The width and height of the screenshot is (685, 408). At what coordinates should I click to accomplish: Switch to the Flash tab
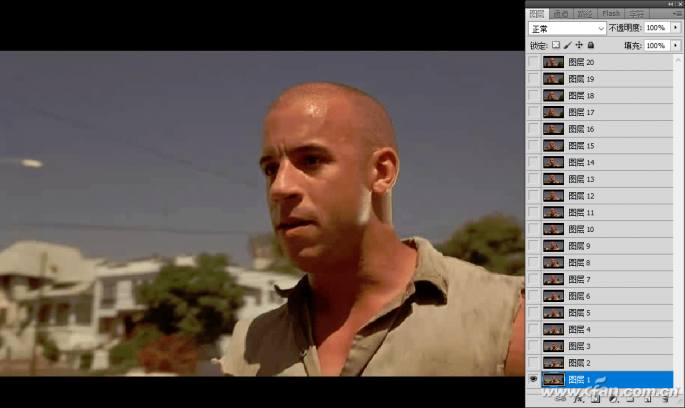611,14
